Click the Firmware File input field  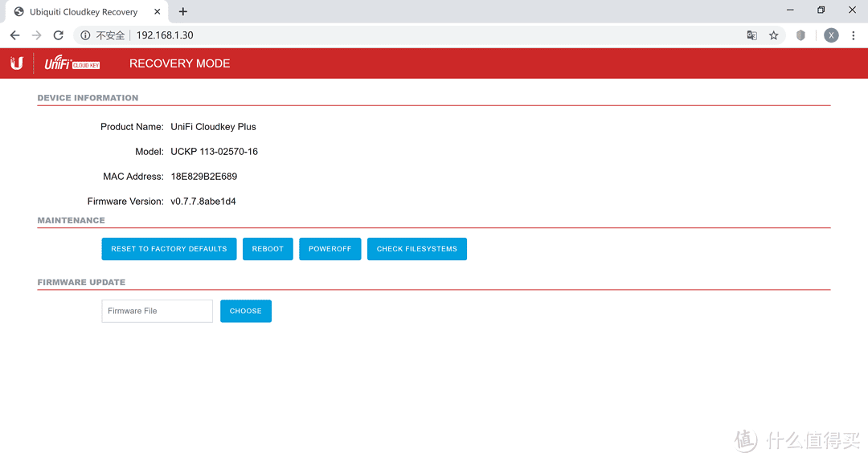pyautogui.click(x=157, y=311)
